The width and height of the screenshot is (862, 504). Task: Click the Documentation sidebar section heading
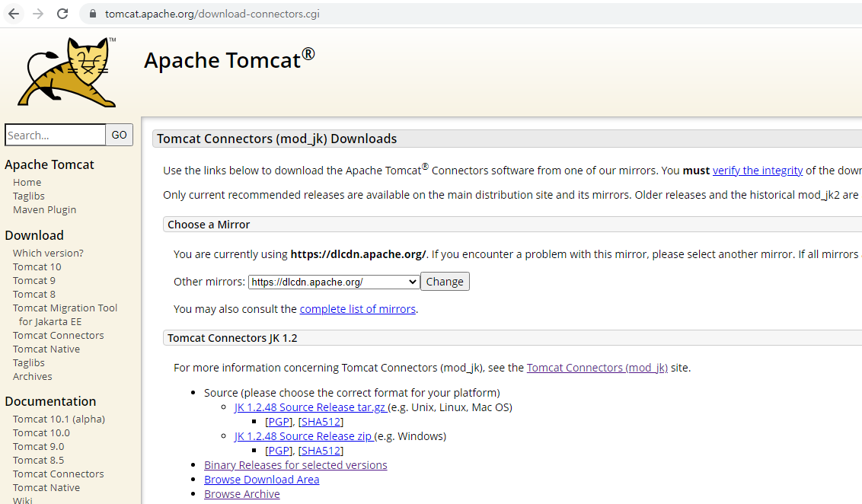(x=50, y=401)
